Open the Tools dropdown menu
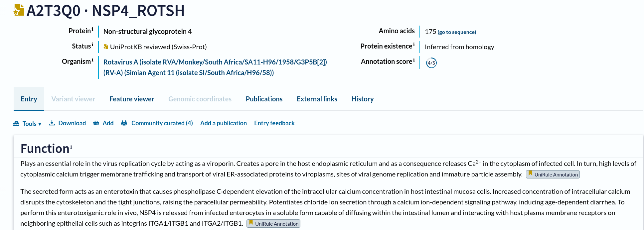The image size is (644, 230). tap(27, 124)
